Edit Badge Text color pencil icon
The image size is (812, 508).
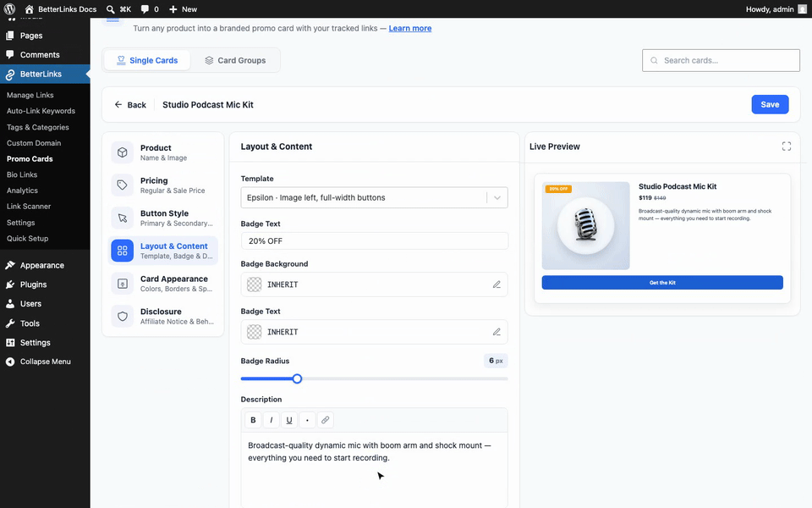[497, 332]
